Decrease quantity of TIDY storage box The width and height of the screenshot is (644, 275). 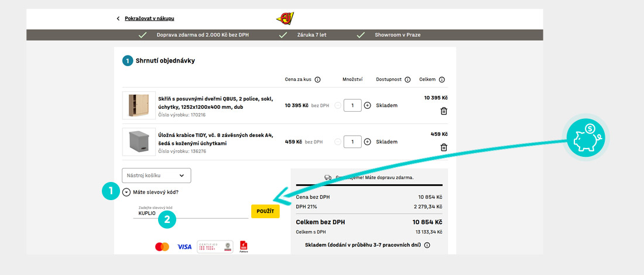tap(337, 142)
